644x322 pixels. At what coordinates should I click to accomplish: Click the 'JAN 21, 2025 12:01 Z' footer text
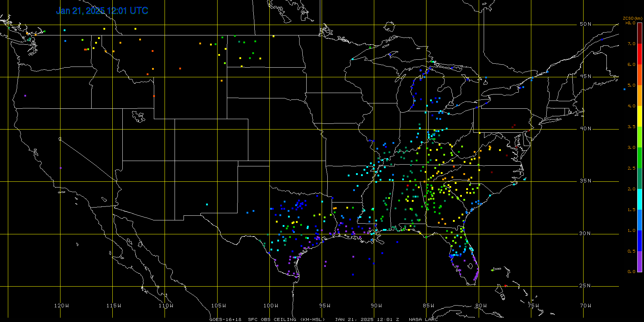[x=367, y=319]
